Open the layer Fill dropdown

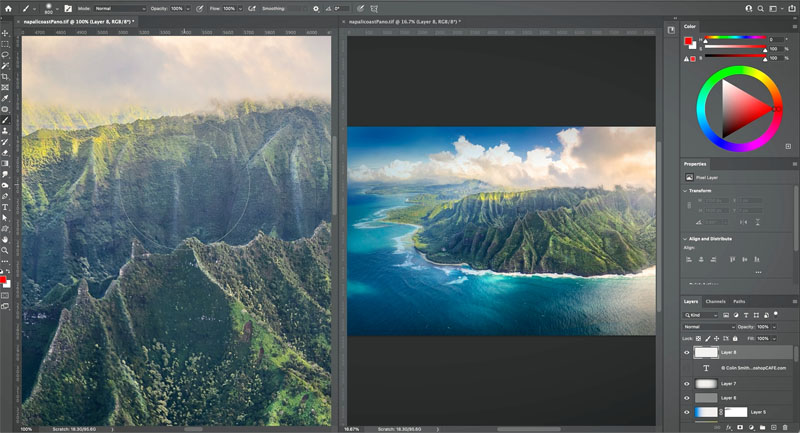tap(774, 339)
